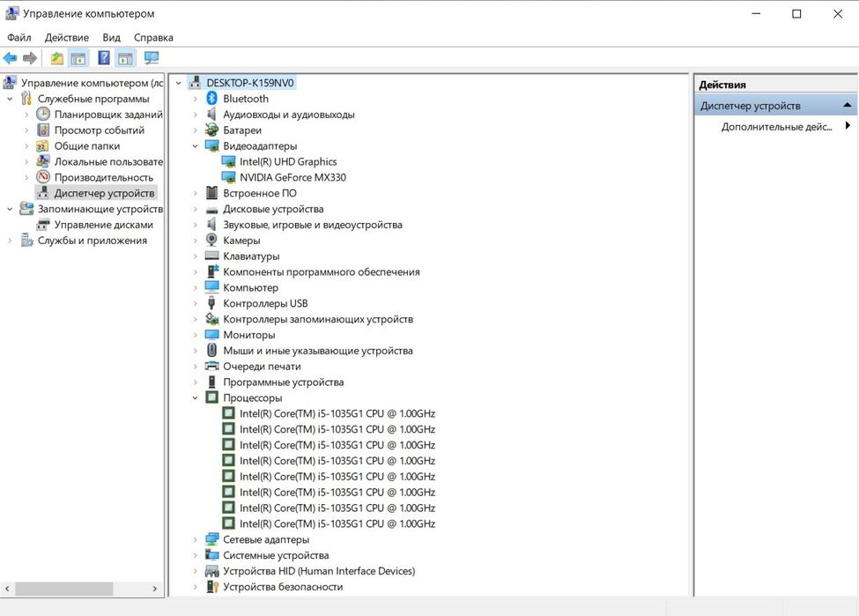Click the scan hardware monitor icon

(152, 57)
